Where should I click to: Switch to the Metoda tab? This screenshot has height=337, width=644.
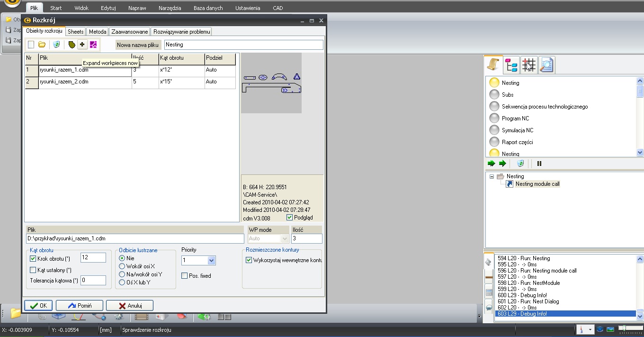point(98,32)
